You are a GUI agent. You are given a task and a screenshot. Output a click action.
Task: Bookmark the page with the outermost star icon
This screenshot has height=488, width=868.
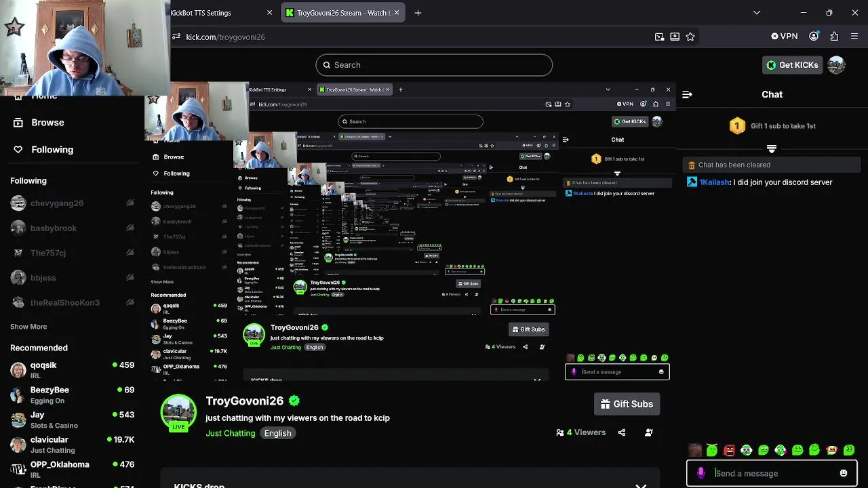690,37
